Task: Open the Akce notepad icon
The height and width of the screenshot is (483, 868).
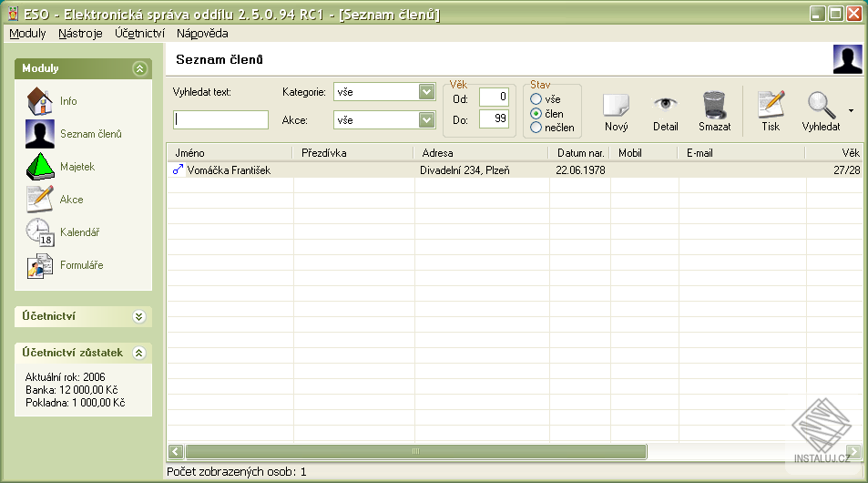Action: (x=39, y=199)
